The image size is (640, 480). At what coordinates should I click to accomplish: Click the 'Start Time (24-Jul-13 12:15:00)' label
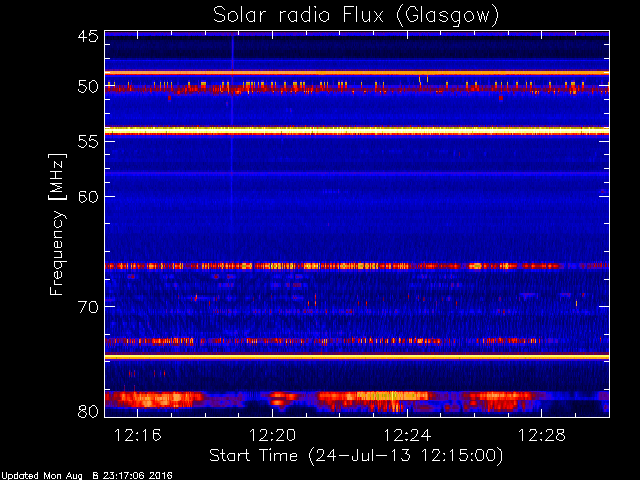point(356,456)
